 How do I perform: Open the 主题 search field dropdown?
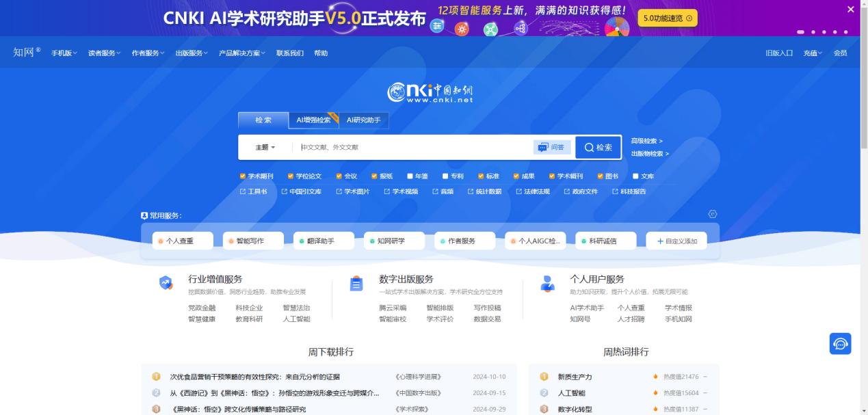click(x=265, y=148)
